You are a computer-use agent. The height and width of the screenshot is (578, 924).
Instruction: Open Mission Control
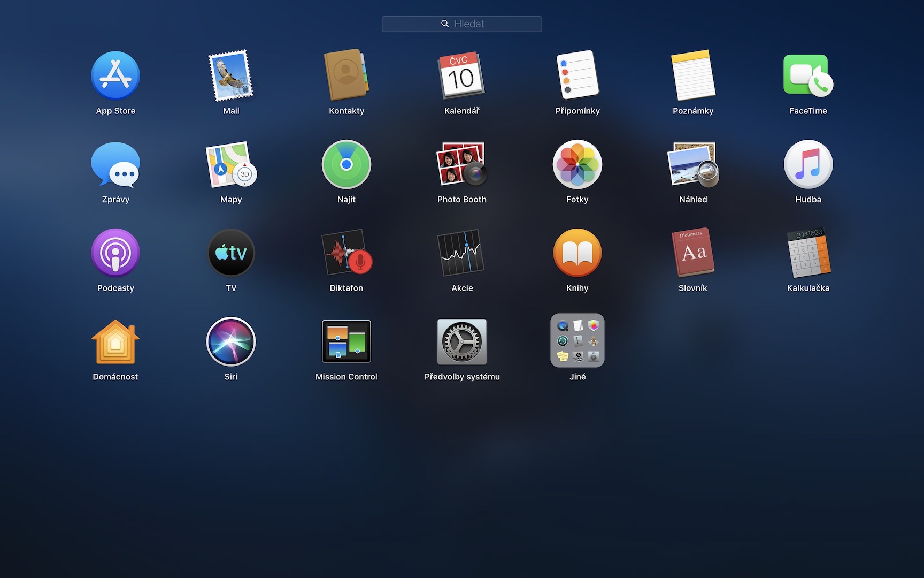[x=346, y=341]
